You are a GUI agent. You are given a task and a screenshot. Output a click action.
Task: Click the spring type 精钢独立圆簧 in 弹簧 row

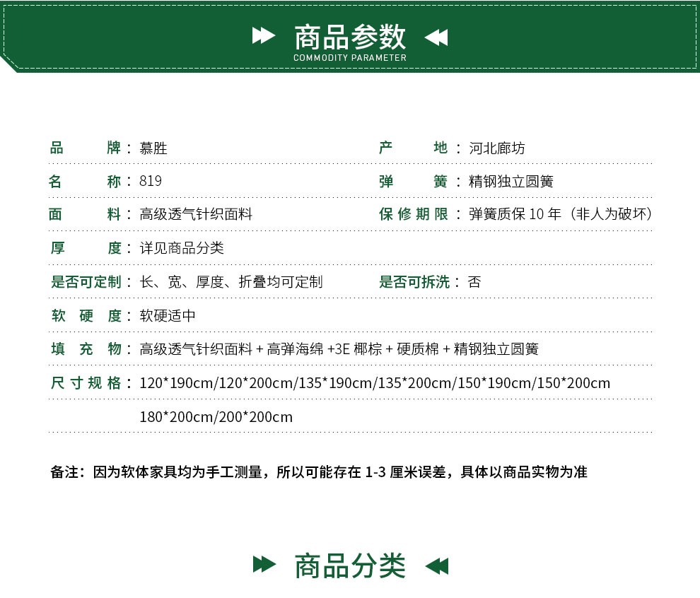click(511, 182)
